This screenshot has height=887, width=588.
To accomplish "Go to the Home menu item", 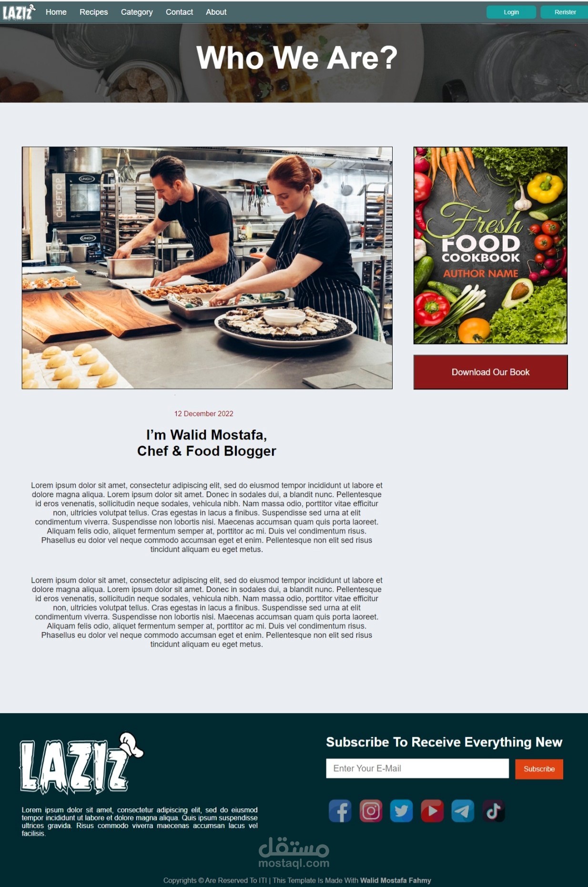I will click(x=56, y=12).
